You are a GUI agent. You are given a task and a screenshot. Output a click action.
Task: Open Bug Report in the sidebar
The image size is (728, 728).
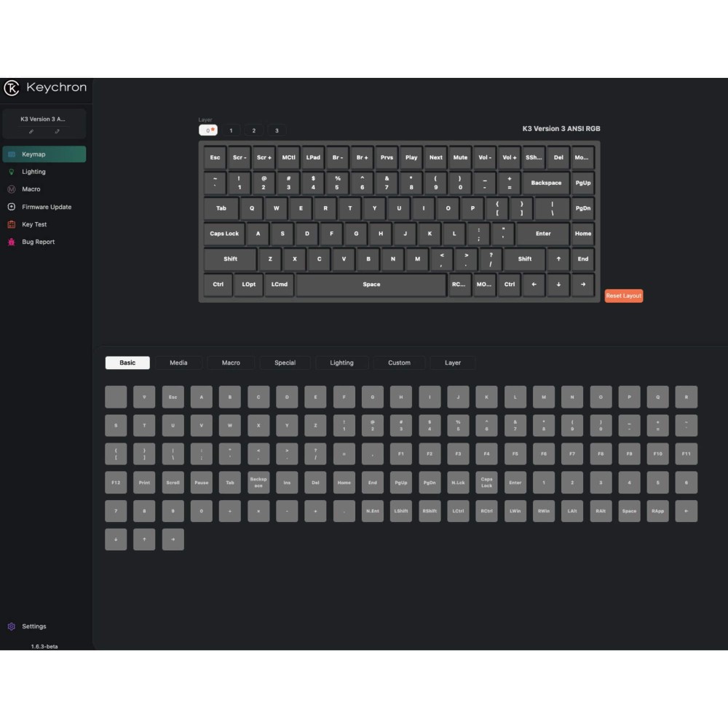point(44,242)
